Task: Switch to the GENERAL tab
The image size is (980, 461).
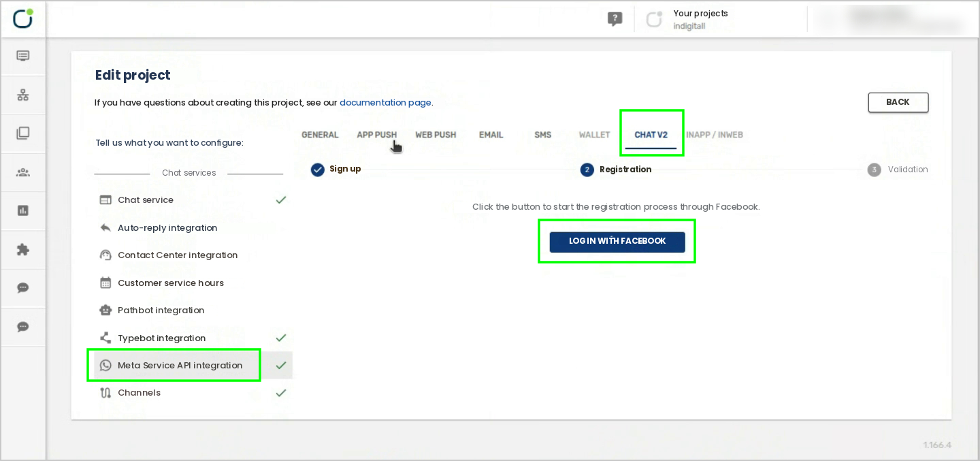Action: coord(320,135)
